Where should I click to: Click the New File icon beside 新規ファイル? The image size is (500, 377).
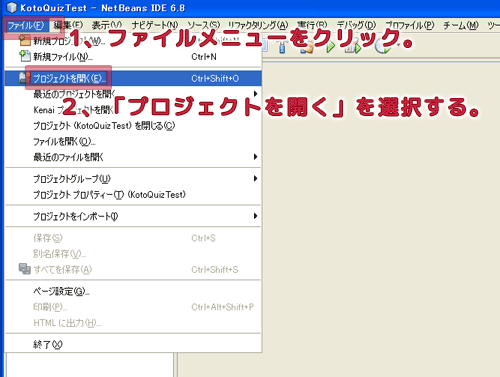(25, 56)
